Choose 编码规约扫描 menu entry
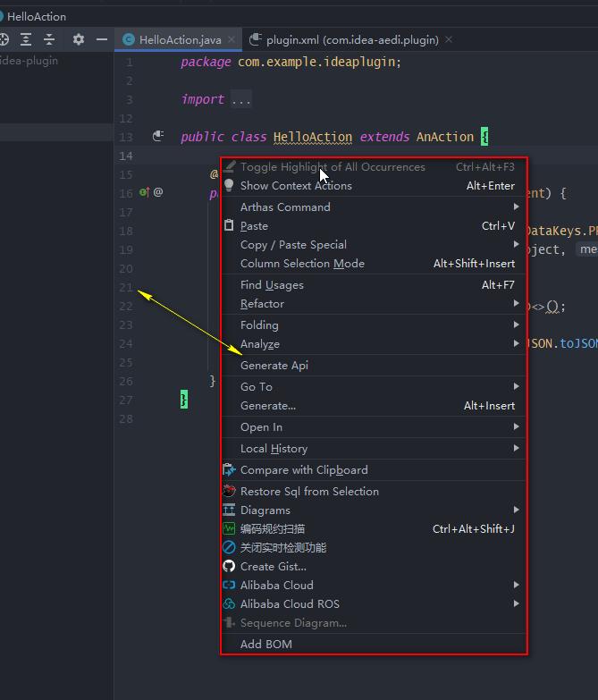Screen dimensions: 598x700 (x=374, y=528)
